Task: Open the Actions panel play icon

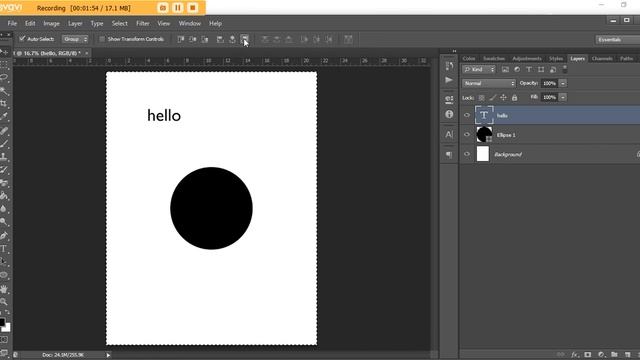Action: [x=449, y=80]
